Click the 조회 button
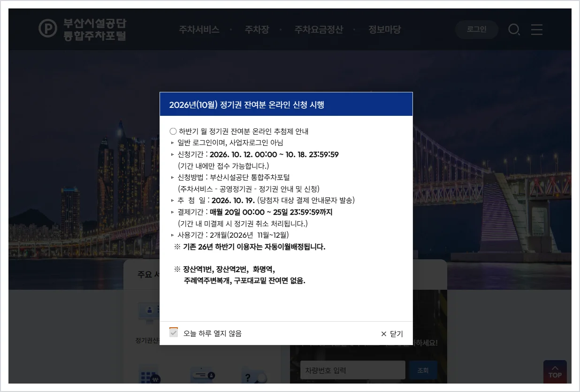Screen dimensions: 580x392 pos(423,370)
